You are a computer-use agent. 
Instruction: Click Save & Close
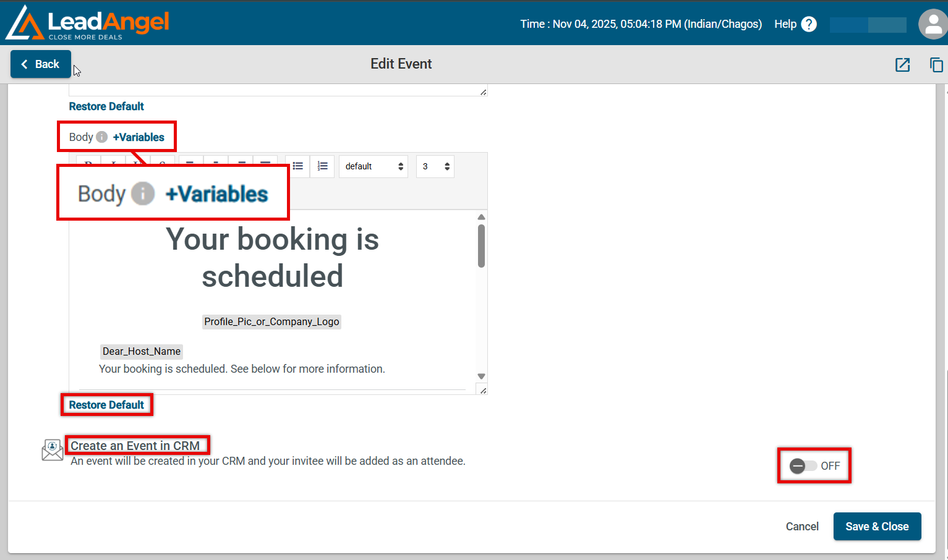tap(877, 527)
